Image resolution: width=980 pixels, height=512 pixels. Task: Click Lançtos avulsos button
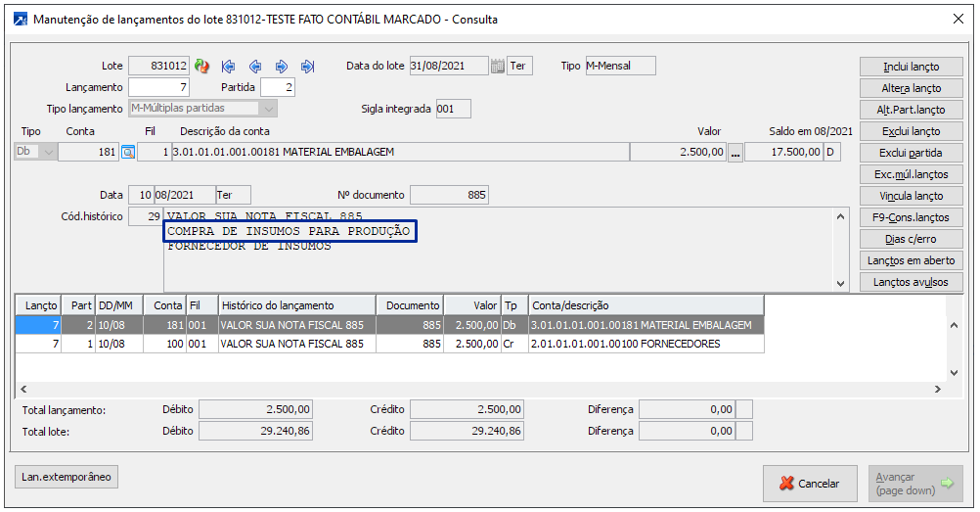tap(911, 282)
